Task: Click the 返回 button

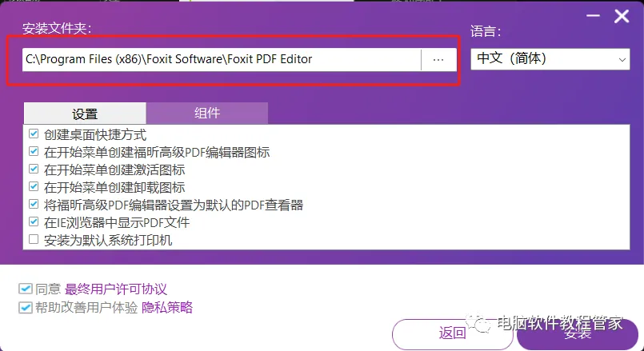Action: click(x=453, y=333)
